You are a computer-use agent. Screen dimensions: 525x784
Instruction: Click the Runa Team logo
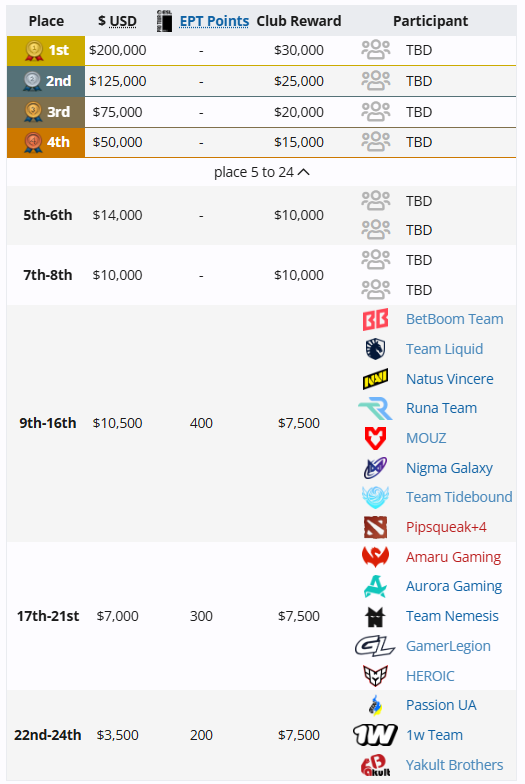click(376, 408)
